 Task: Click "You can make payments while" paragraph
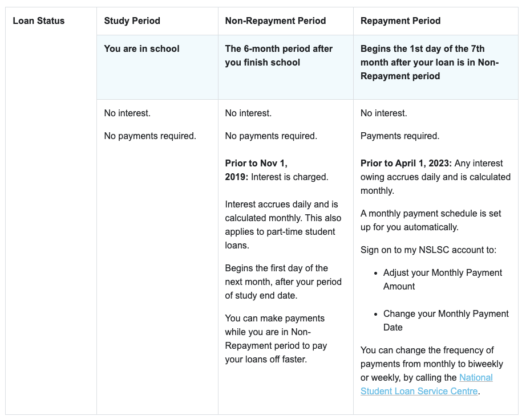coord(276,339)
